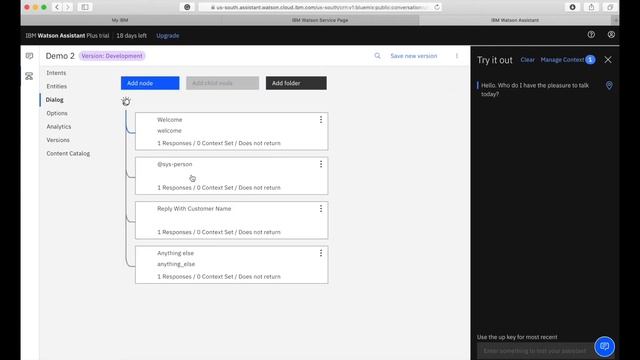Screen dimensions: 640x360
Task: Select Content Catalog in the skill menu
Action: 68,153
